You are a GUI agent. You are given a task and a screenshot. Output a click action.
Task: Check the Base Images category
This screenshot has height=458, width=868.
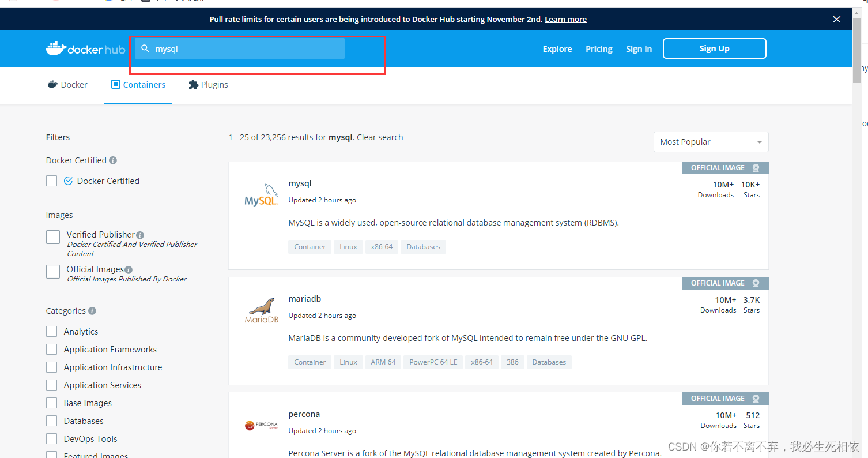tap(52, 403)
